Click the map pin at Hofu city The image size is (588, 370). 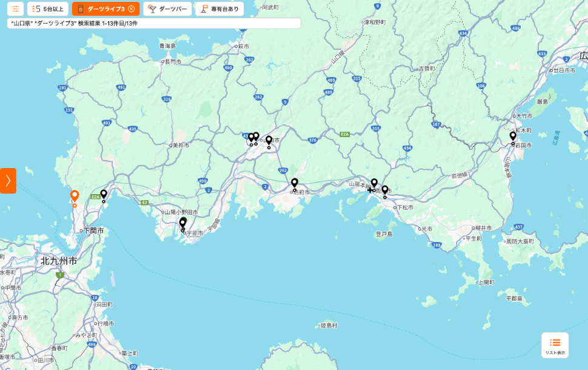tap(295, 183)
